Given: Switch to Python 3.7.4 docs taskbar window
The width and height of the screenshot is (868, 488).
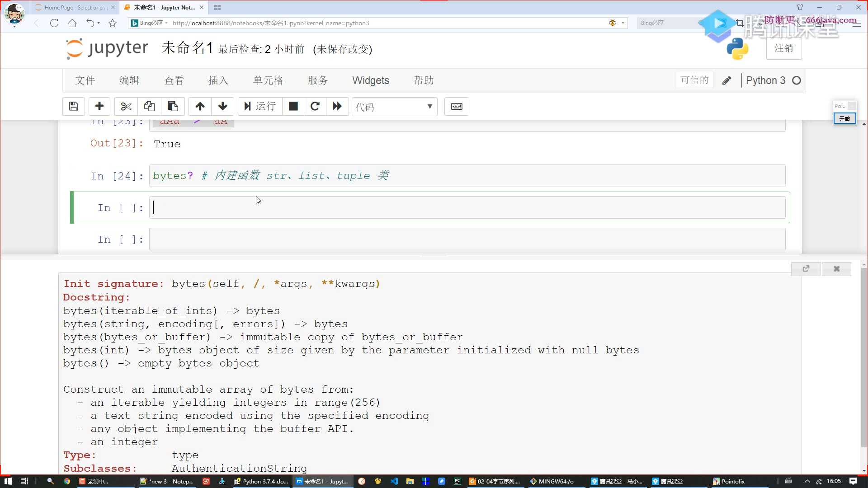Looking at the screenshot, I should [x=261, y=481].
